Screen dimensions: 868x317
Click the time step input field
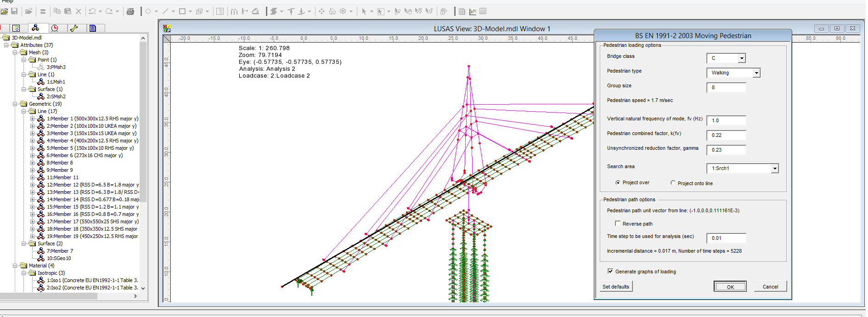[726, 238]
